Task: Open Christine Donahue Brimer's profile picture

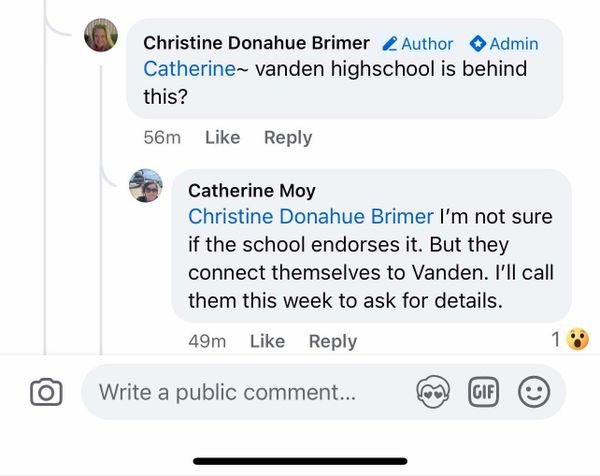Action: point(100,36)
